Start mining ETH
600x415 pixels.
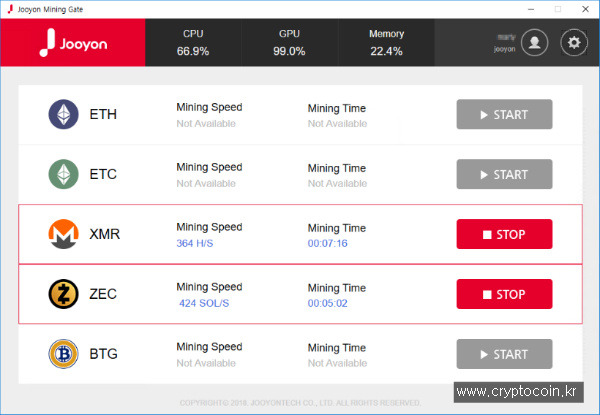click(x=504, y=114)
